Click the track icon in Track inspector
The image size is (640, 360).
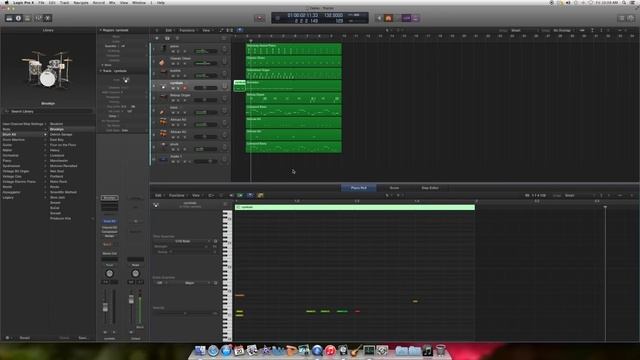(126, 80)
